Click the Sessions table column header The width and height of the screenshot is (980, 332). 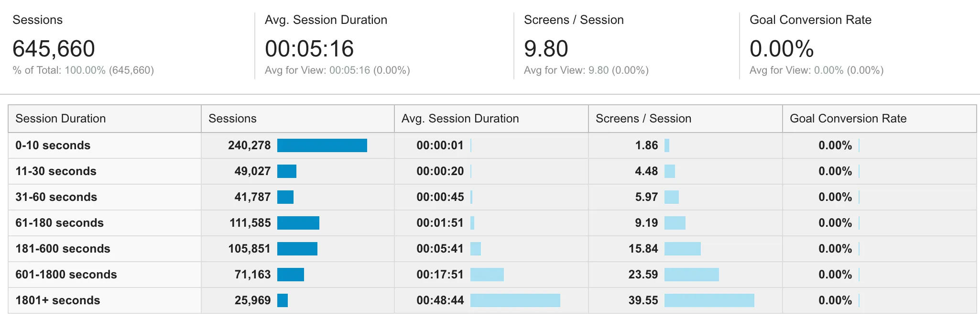[x=232, y=119]
